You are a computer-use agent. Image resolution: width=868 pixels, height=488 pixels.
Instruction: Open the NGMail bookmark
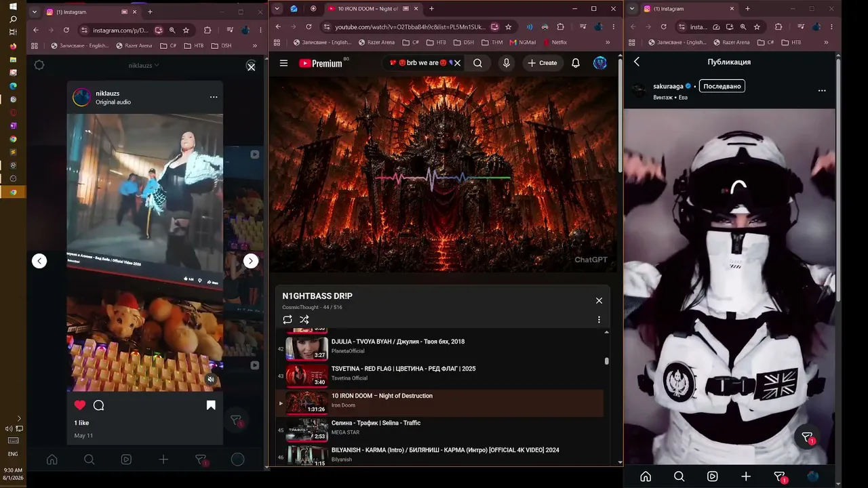pyautogui.click(x=523, y=42)
